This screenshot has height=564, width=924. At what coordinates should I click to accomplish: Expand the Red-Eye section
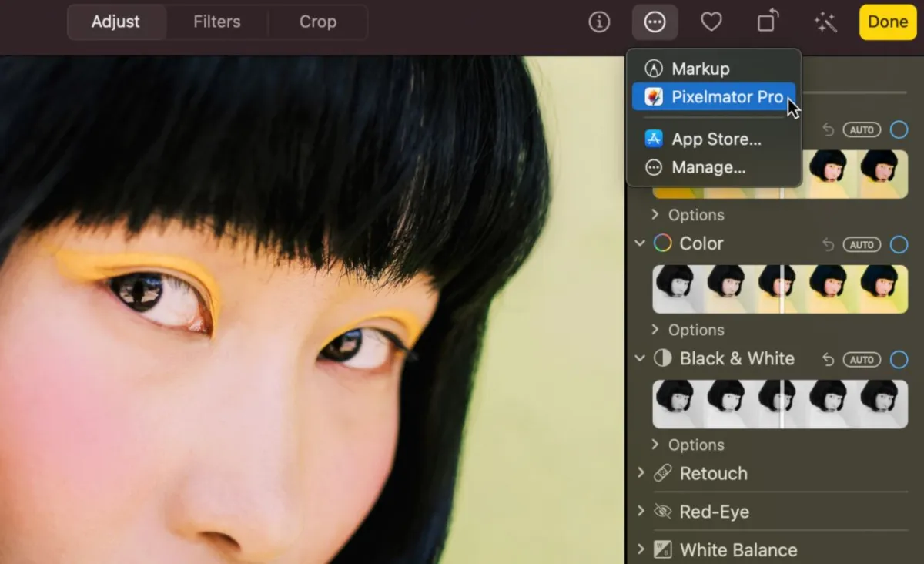[641, 511]
